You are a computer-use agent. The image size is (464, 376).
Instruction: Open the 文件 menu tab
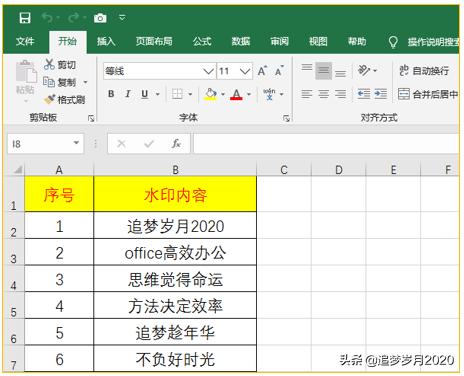coord(25,41)
